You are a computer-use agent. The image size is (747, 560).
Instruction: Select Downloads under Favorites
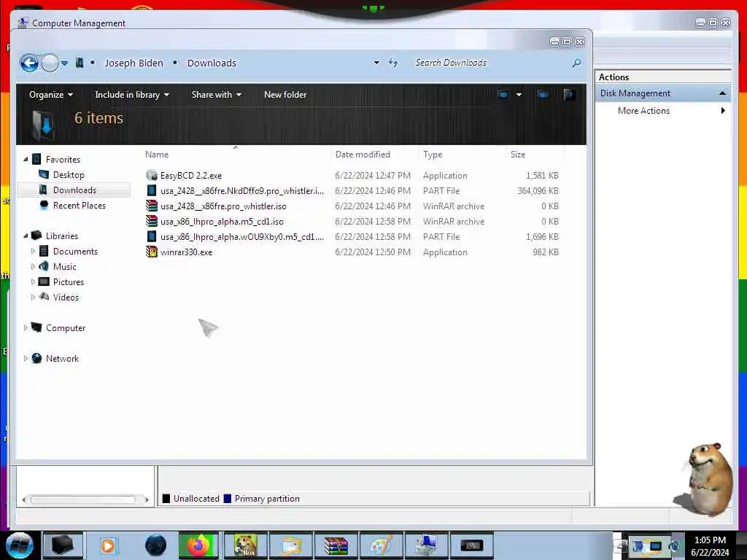(x=75, y=190)
